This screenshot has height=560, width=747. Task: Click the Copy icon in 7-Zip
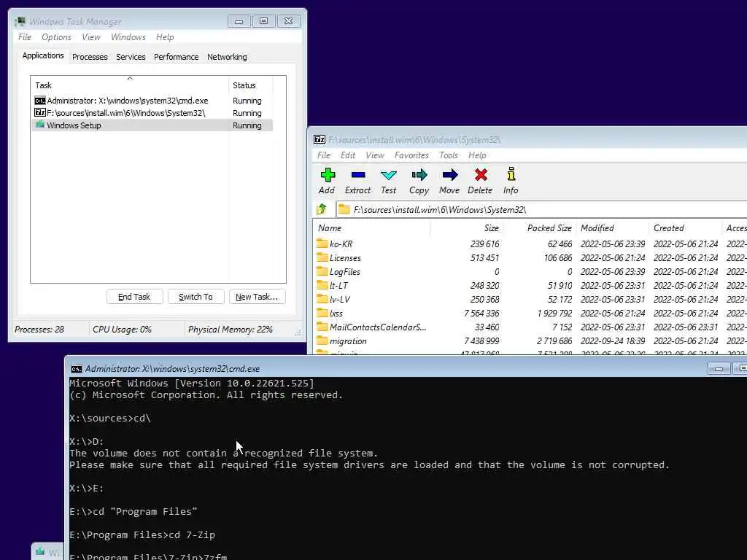[419, 175]
